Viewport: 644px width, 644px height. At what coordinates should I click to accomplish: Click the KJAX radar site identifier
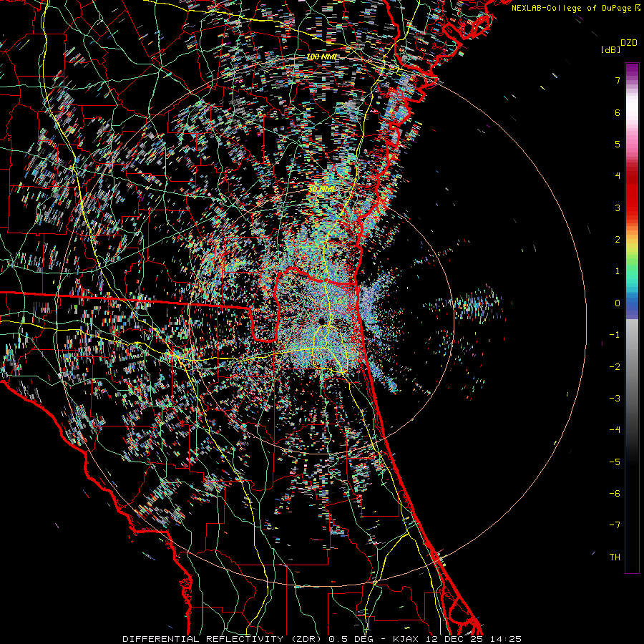pos(406,639)
